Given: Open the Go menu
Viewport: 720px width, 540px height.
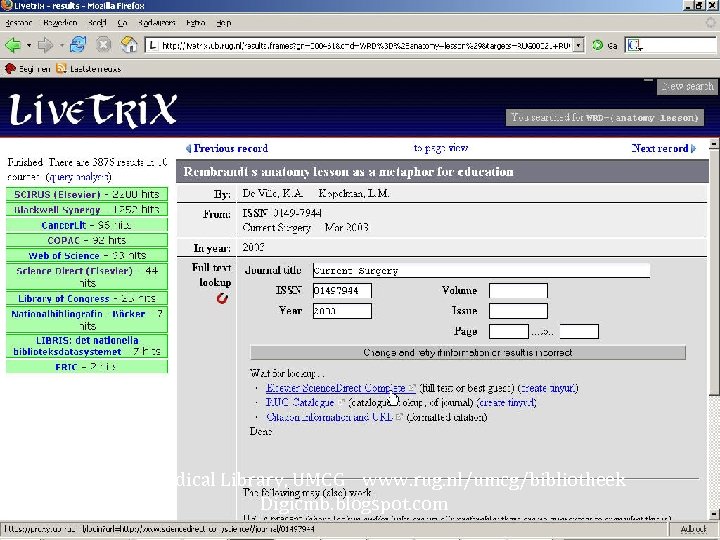Looking at the screenshot, I should tap(122, 22).
